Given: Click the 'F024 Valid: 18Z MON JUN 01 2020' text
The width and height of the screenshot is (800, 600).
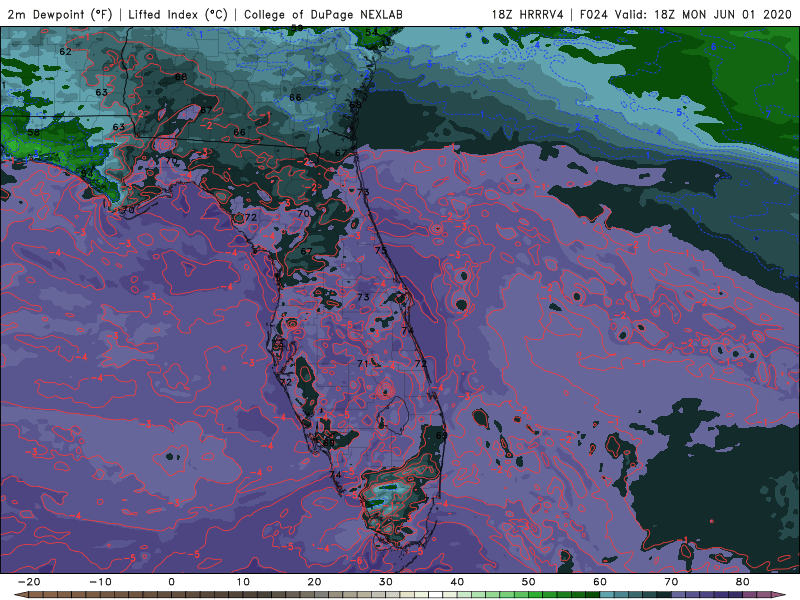Looking at the screenshot, I should (x=686, y=14).
